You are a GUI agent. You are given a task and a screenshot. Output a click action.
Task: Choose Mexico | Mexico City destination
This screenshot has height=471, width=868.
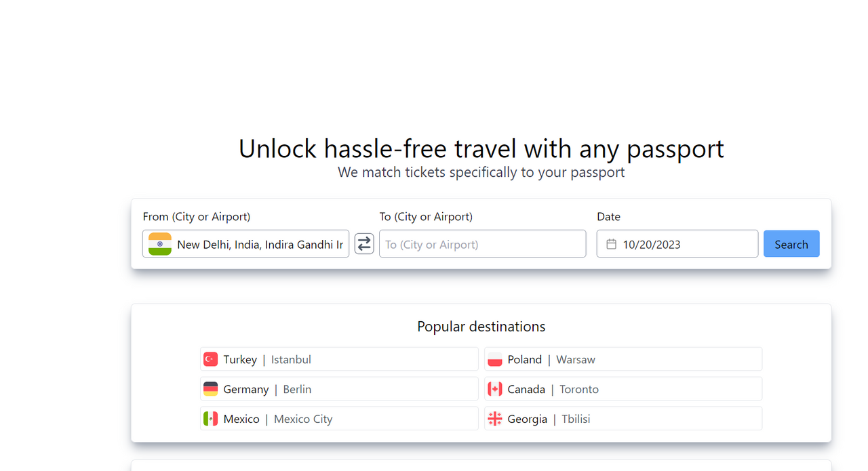point(339,419)
